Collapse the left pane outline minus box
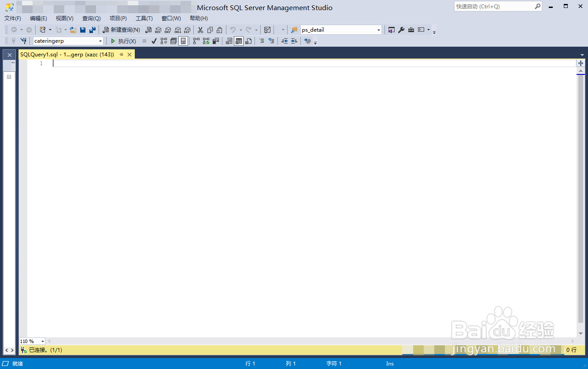The height and width of the screenshot is (369, 588). (x=9, y=77)
